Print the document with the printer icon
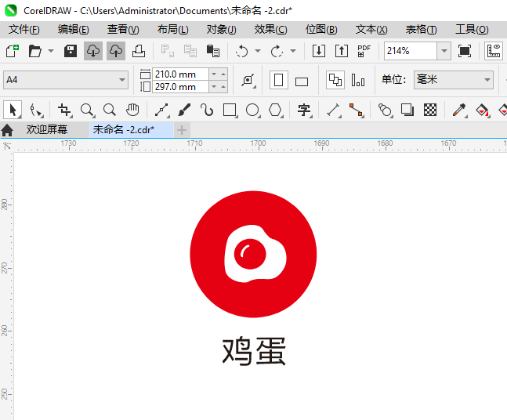Screen dimensions: 507x420 [139, 51]
